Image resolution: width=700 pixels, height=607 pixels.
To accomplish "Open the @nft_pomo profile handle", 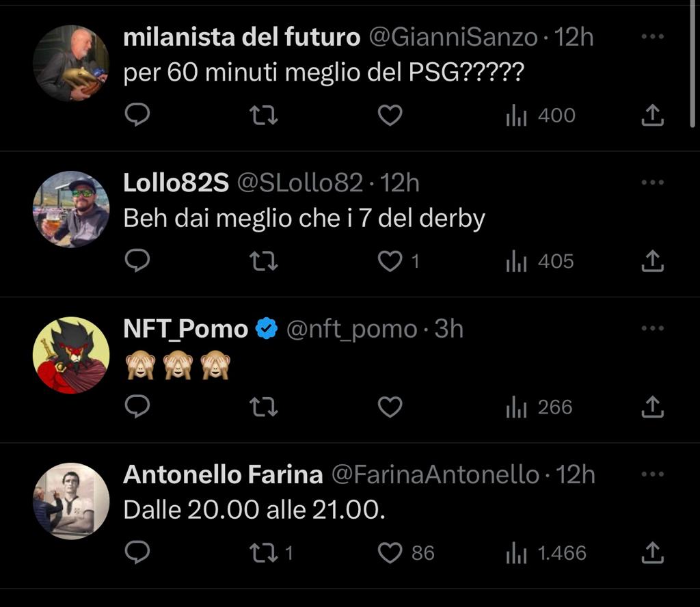I will pos(351,329).
